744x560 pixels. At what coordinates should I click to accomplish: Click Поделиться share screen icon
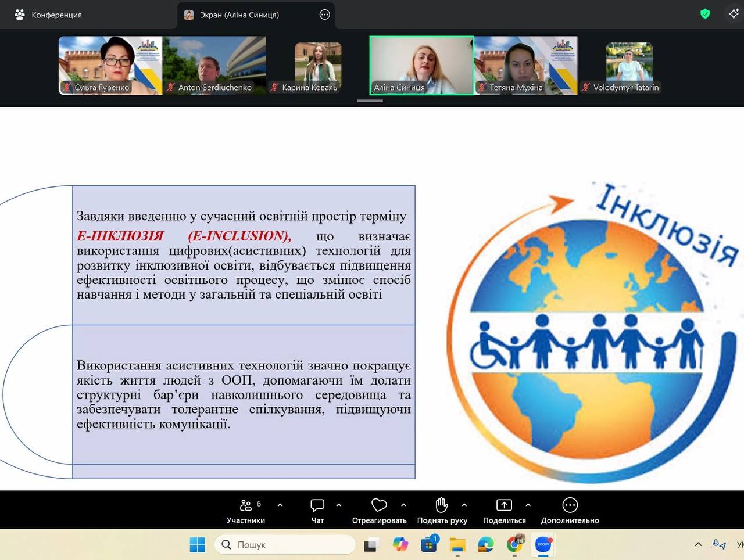504,510
